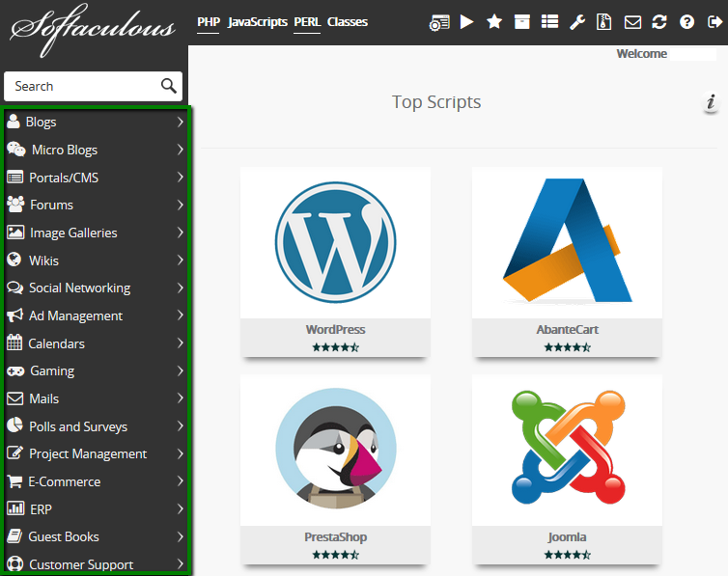The image size is (728, 576).
Task: Click the Ad Management megaphone icon
Action: (14, 315)
